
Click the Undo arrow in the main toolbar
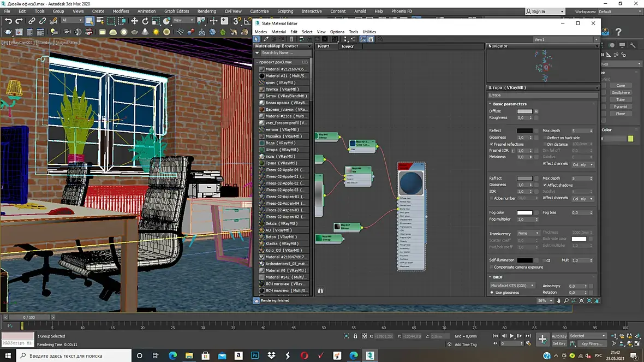(x=8, y=21)
